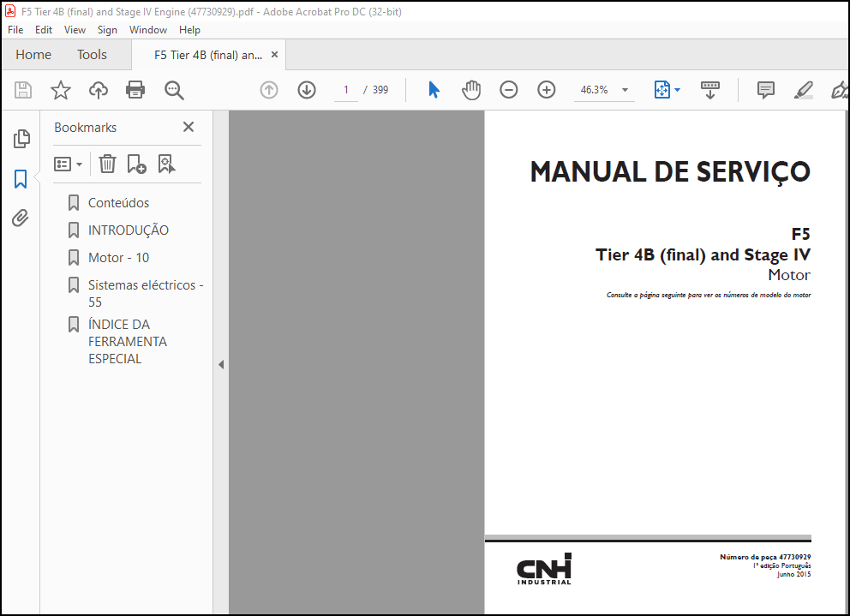Viewport: 850px width, 616px height.
Task: Zoom out with minus icon
Action: coord(508,89)
